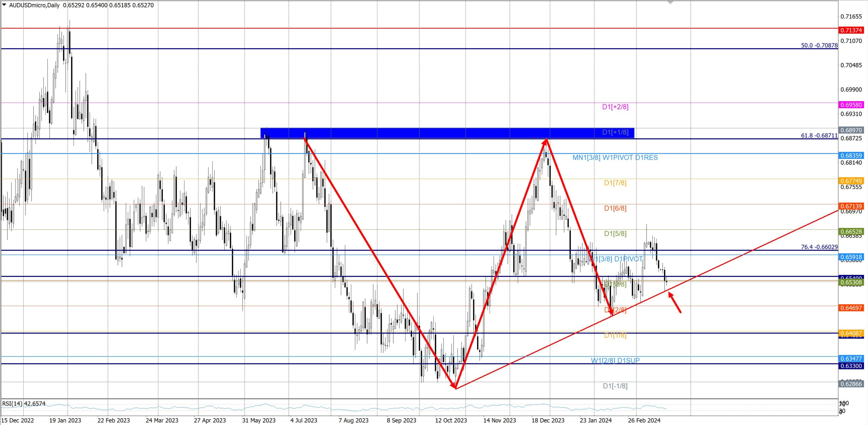This screenshot has width=868, height=425.
Task: Click the dark blue 0.63300 price tag
Action: tap(851, 366)
